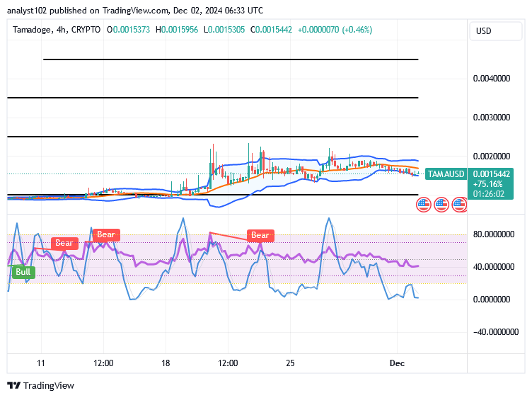Open the USD currency selector
This screenshot has height=398, width=532.
click(x=495, y=31)
